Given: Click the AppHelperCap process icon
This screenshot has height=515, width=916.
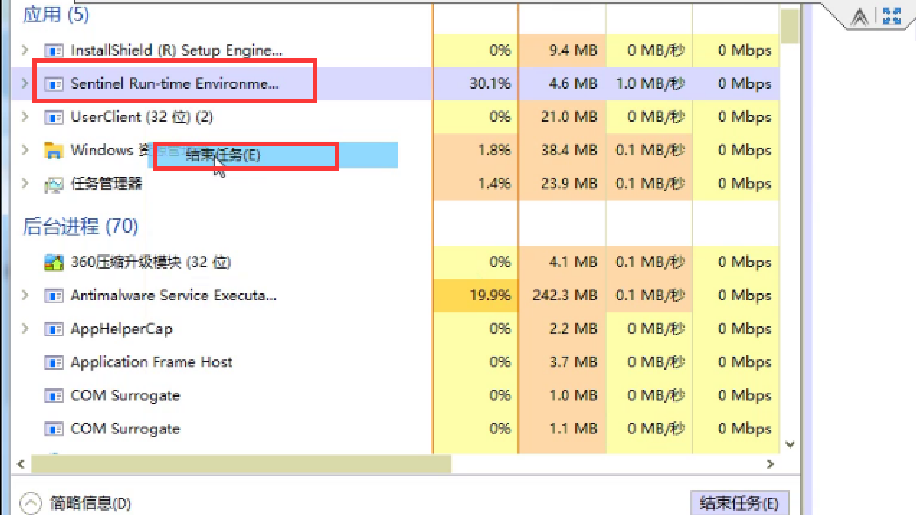Looking at the screenshot, I should [54, 329].
